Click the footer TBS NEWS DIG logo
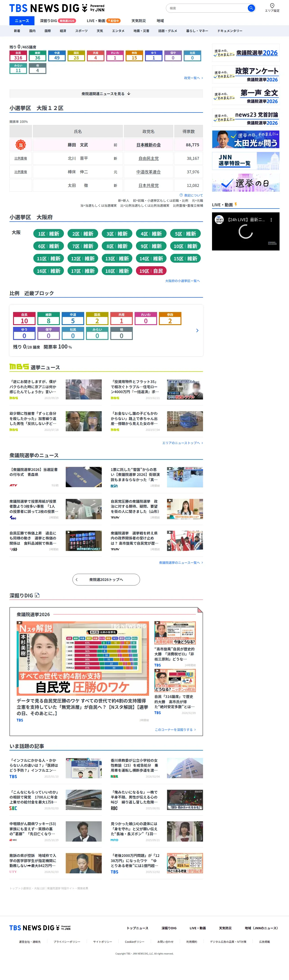The image size is (289, 980). [40, 928]
